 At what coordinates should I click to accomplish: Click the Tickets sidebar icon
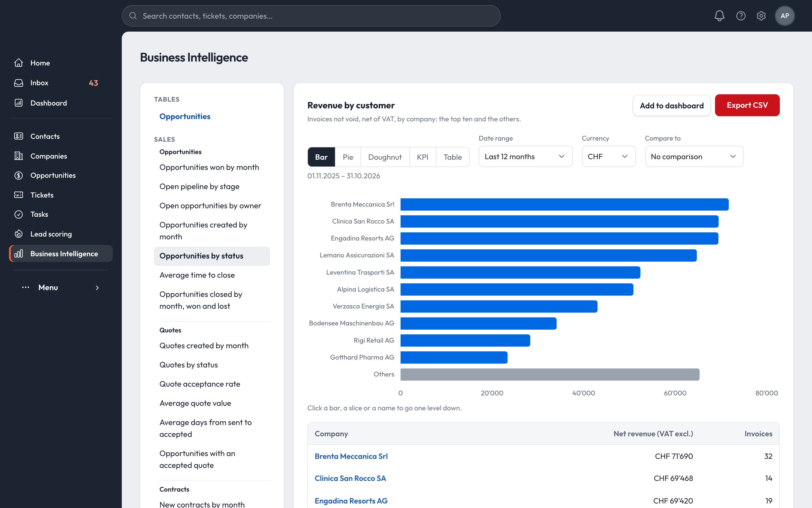pos(19,195)
